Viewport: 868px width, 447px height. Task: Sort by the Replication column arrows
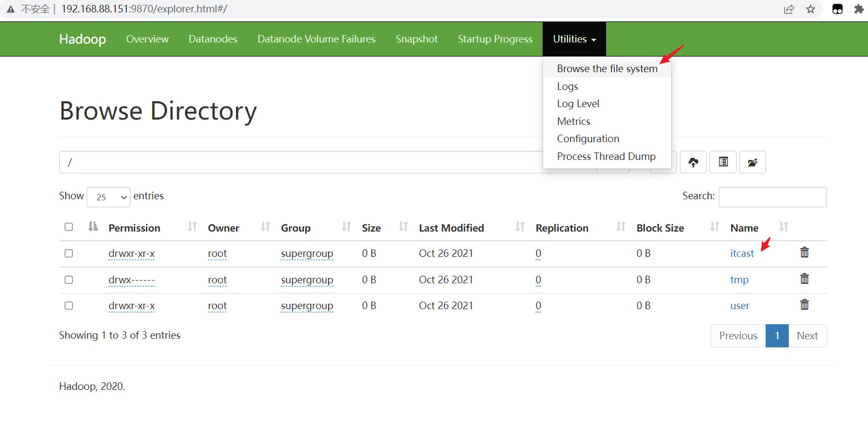click(x=621, y=227)
